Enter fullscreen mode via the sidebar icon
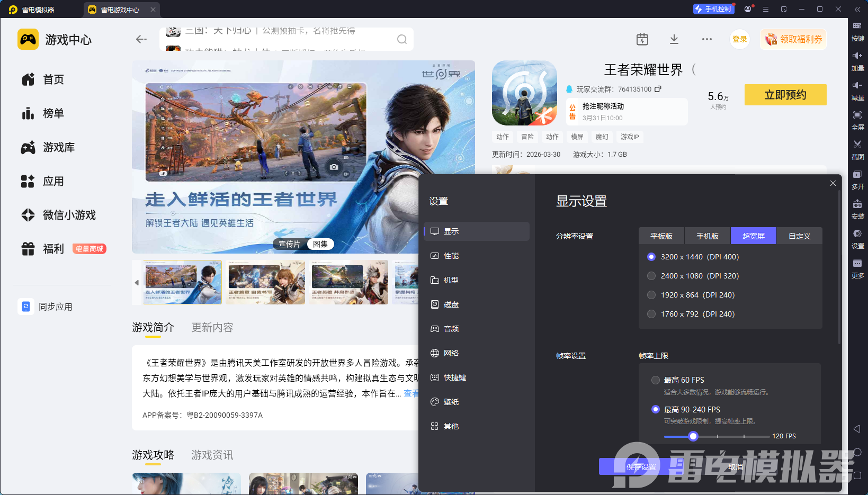This screenshot has width=868, height=495. tap(857, 115)
